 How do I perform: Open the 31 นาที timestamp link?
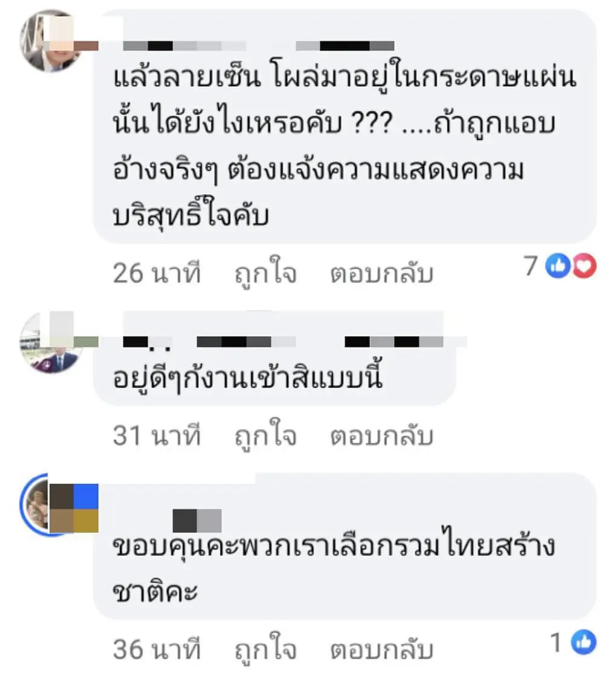coord(156,435)
